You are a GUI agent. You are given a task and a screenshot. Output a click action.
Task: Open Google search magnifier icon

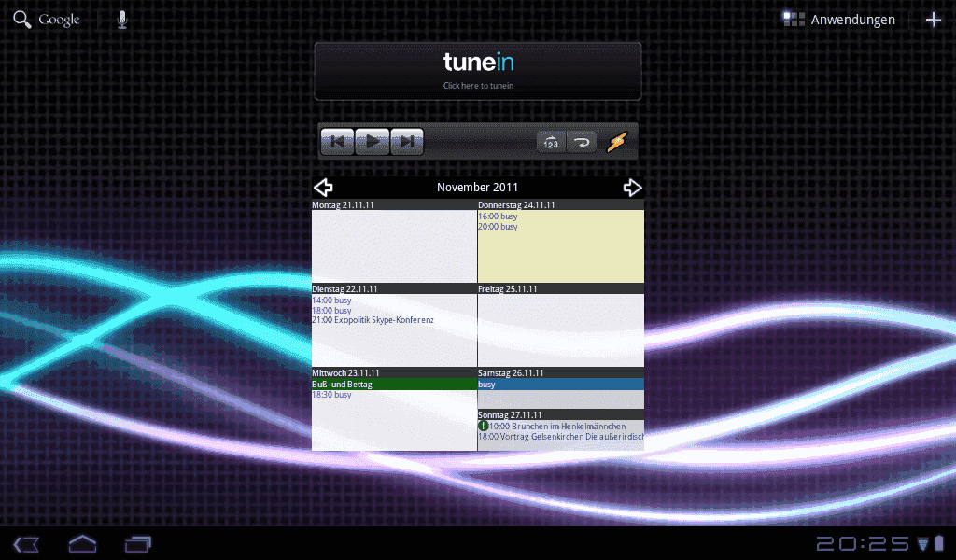tap(22, 20)
